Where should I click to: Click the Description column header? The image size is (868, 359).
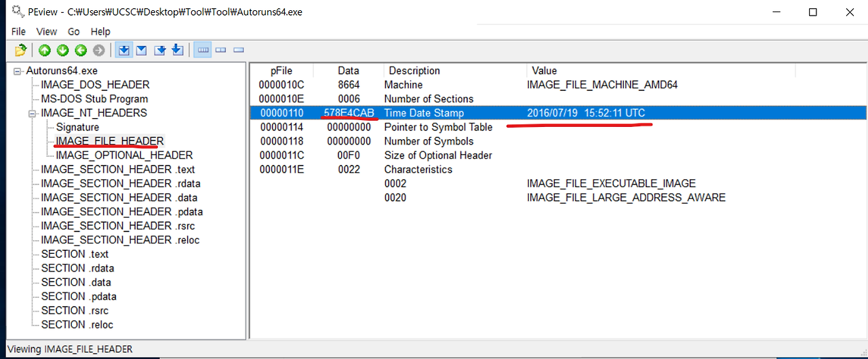[x=455, y=71]
